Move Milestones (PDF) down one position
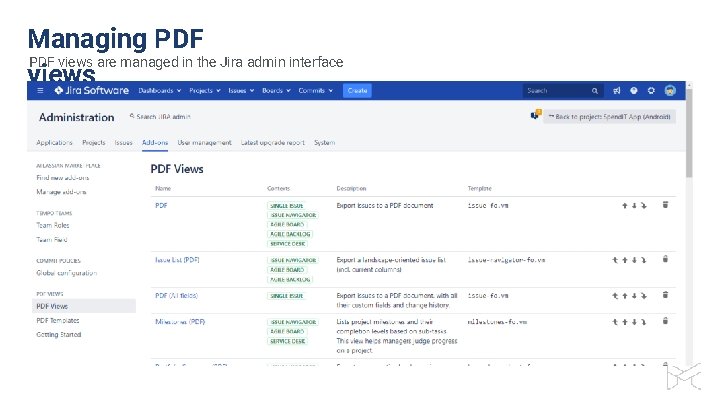Screen dimensions: 720x405 pyautogui.click(x=634, y=322)
